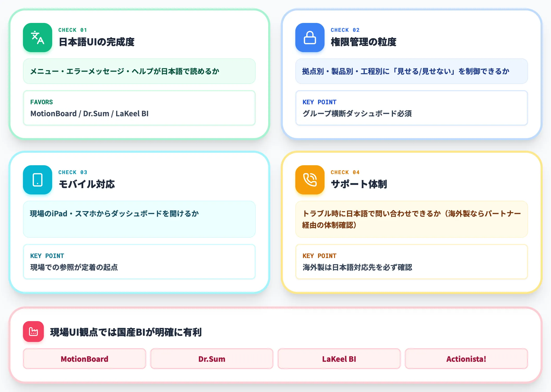Click the green translate language icon
This screenshot has width=551, height=392.
click(x=38, y=38)
